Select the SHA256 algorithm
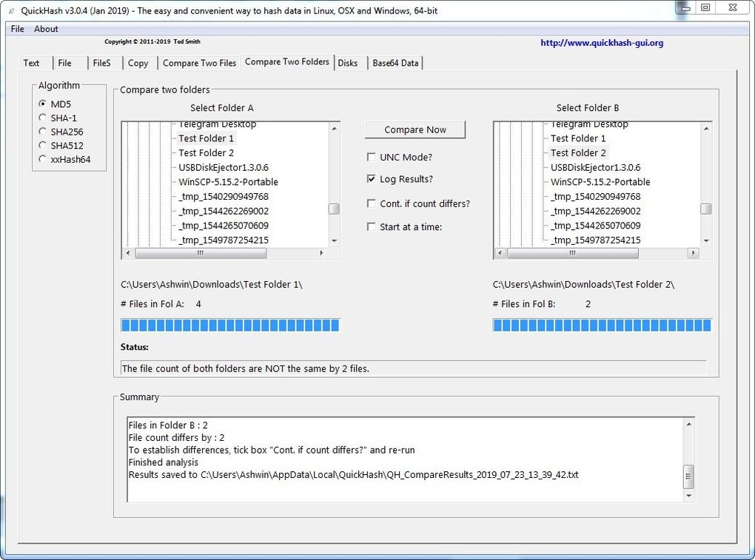This screenshot has height=560, width=755. point(42,132)
